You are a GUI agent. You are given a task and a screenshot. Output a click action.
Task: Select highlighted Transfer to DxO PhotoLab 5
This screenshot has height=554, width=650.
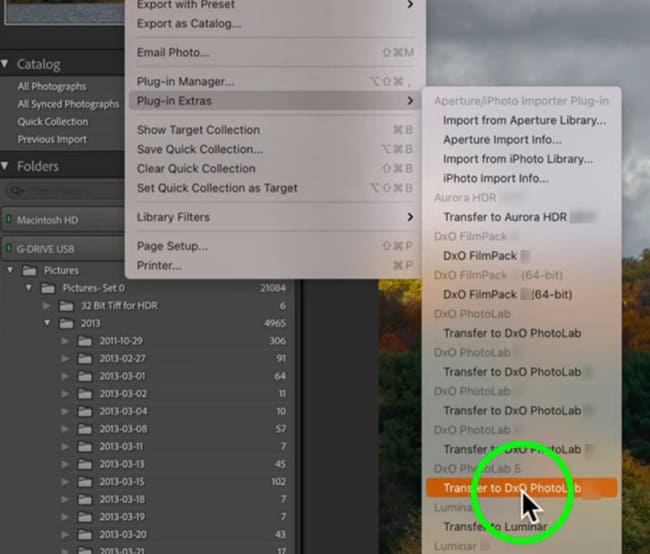click(x=522, y=488)
